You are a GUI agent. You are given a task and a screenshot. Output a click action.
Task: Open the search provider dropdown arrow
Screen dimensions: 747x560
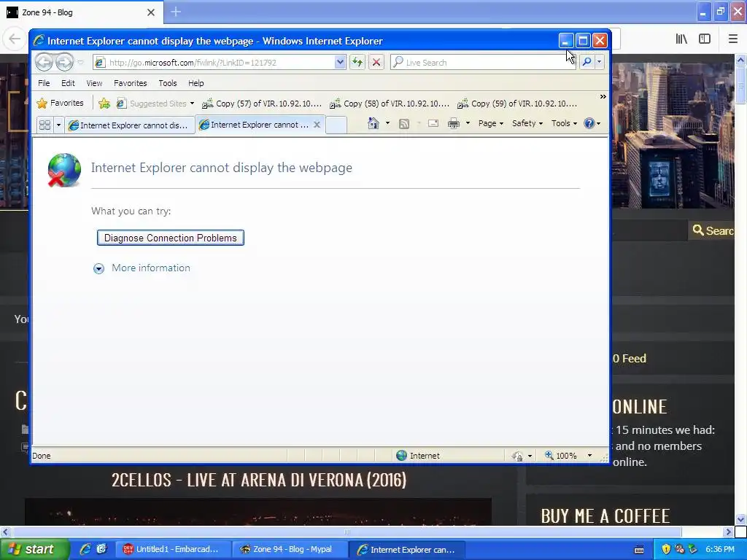tap(600, 62)
